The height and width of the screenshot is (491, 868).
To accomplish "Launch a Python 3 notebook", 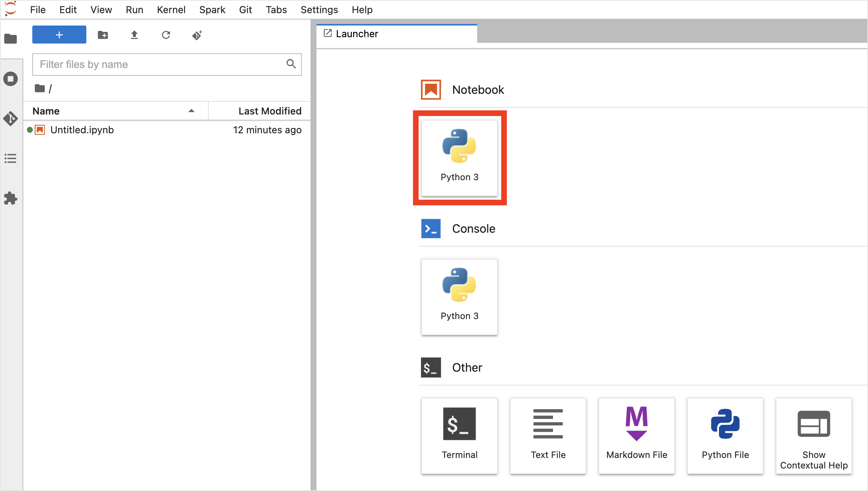I will [460, 158].
